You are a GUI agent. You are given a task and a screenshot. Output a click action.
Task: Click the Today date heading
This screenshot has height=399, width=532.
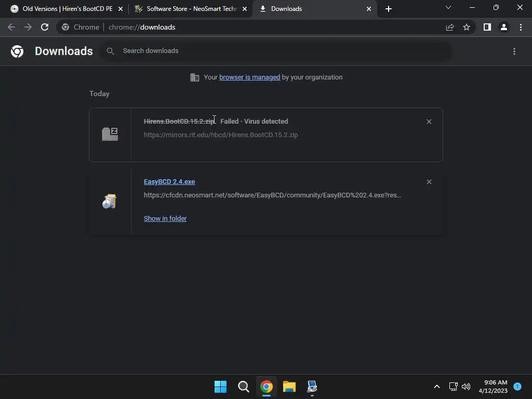pyautogui.click(x=99, y=94)
